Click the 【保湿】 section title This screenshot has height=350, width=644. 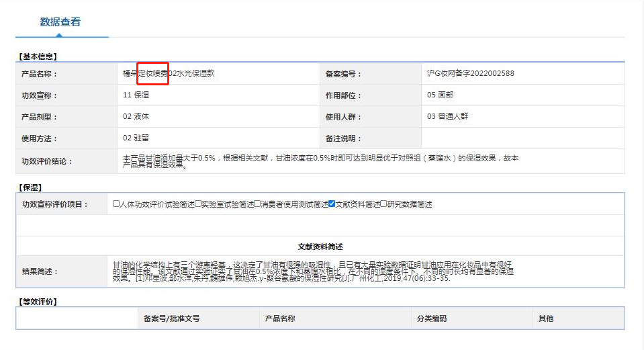coord(30,187)
